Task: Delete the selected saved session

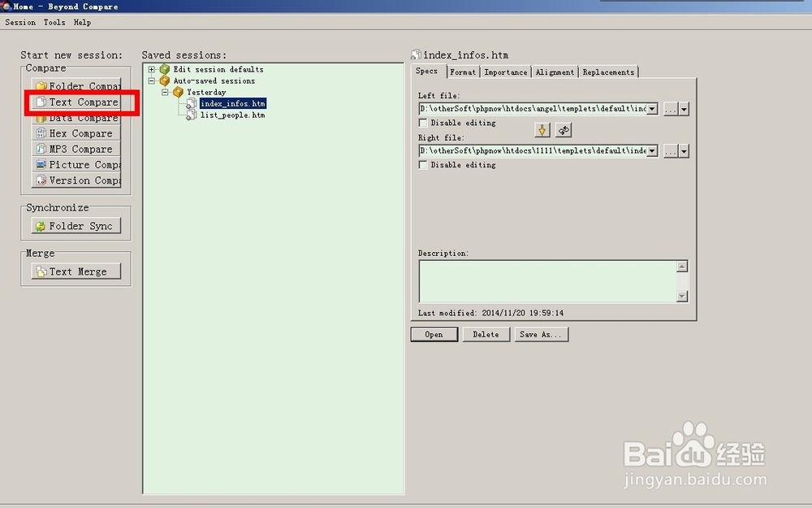Action: point(486,334)
